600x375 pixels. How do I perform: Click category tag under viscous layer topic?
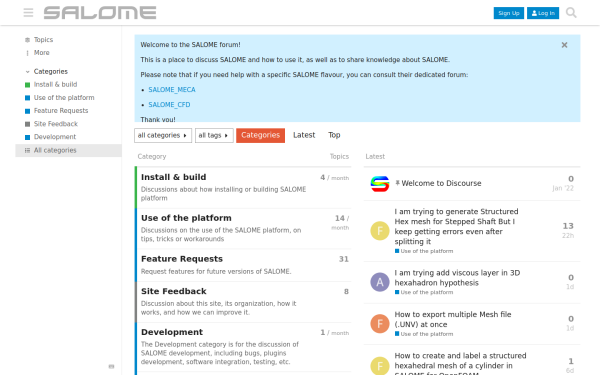pyautogui.click(x=424, y=292)
